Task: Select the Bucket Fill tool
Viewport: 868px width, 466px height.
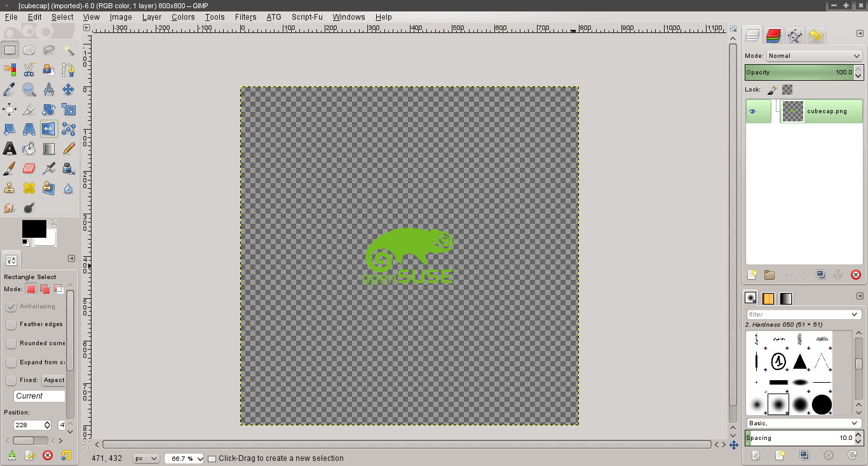Action: coord(29,149)
